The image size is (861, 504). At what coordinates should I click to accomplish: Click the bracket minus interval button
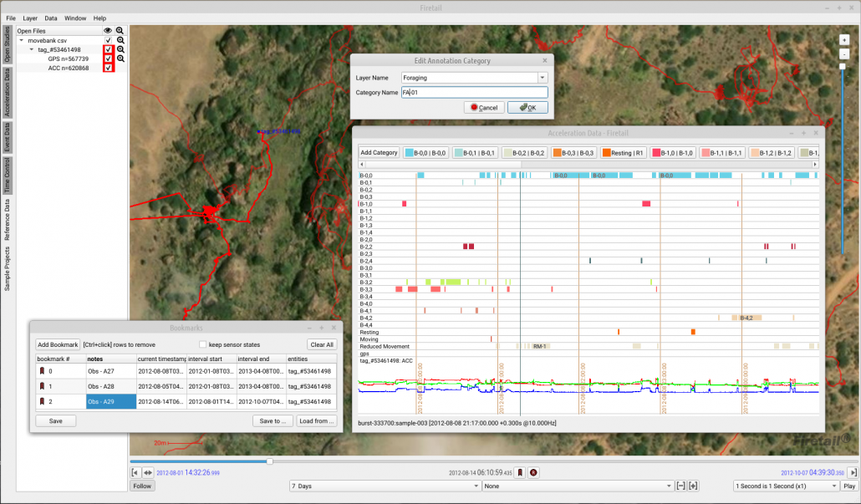(x=681, y=486)
